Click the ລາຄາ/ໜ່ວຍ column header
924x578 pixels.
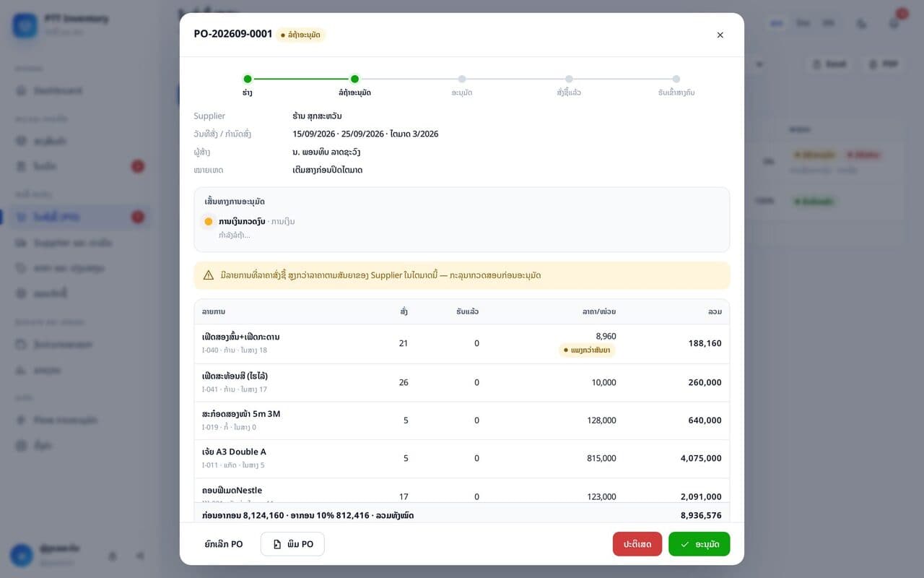(599, 311)
